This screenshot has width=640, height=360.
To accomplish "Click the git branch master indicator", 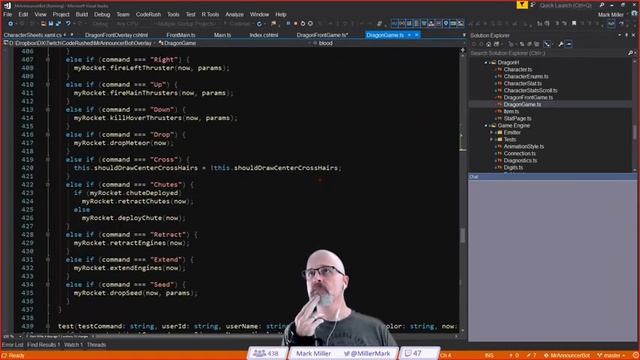I will 611,356.
